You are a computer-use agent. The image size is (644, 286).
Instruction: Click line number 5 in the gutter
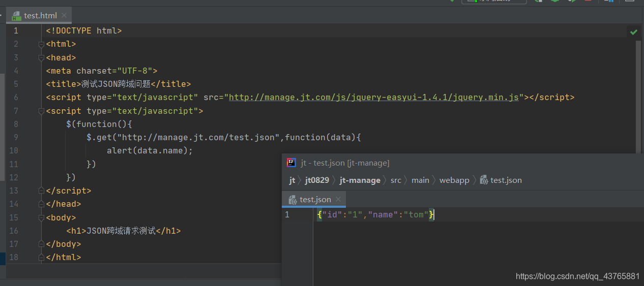tap(16, 84)
